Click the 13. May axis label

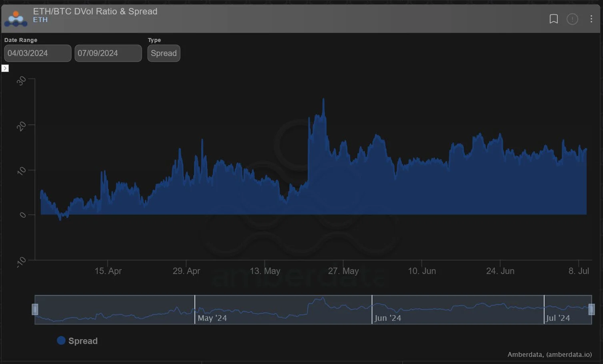tap(265, 271)
